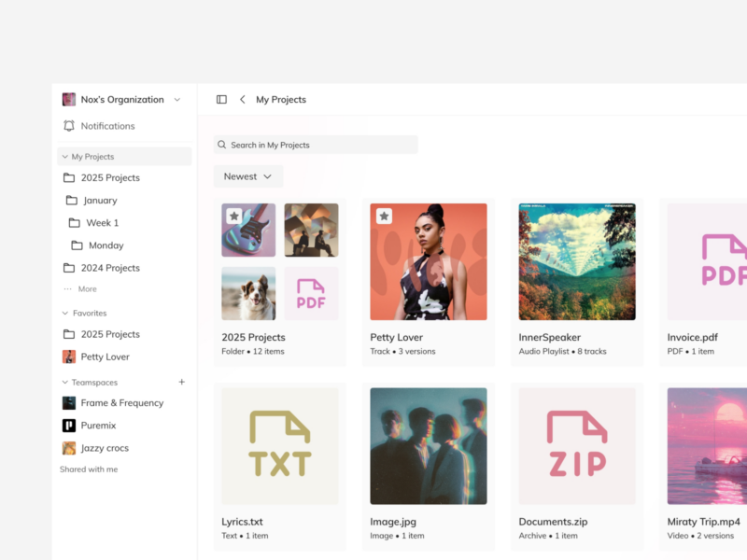Click Nox's Organization avatar icon
The image size is (747, 560).
coord(69,100)
